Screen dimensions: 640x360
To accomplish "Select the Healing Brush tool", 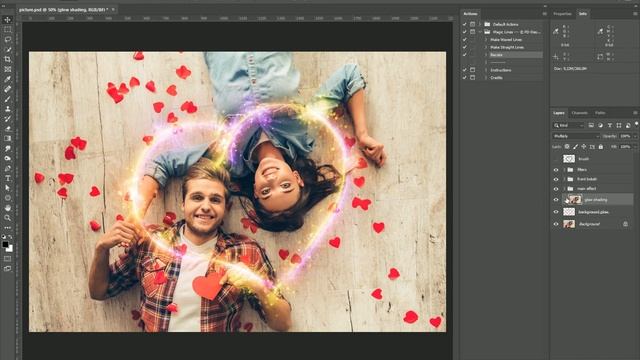I will (x=7, y=89).
